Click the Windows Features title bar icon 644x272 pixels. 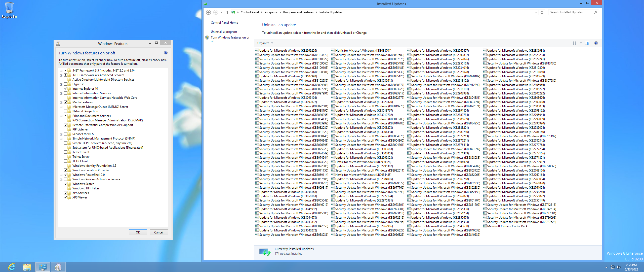tap(58, 44)
